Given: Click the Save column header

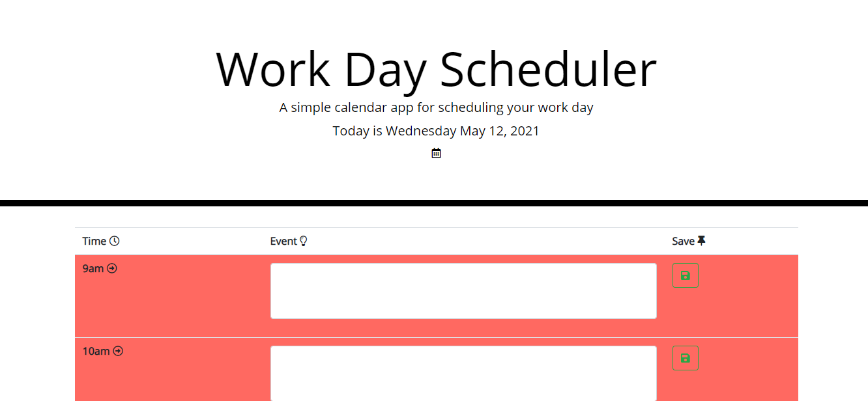Looking at the screenshot, I should [683, 241].
